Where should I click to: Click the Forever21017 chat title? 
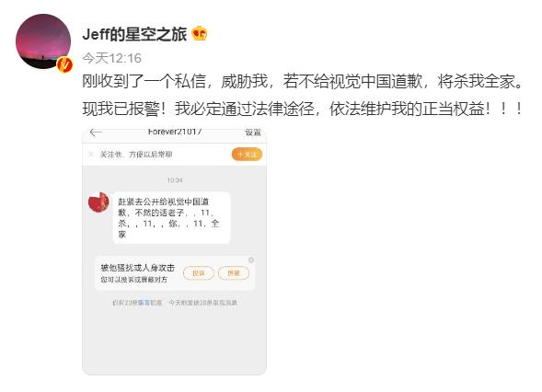pos(175,132)
